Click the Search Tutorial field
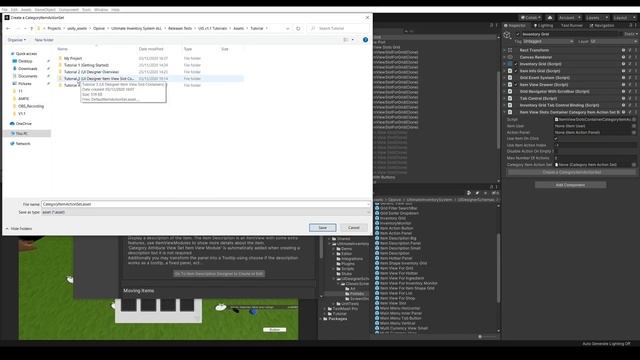This screenshot has height=360, width=640. 339,29
